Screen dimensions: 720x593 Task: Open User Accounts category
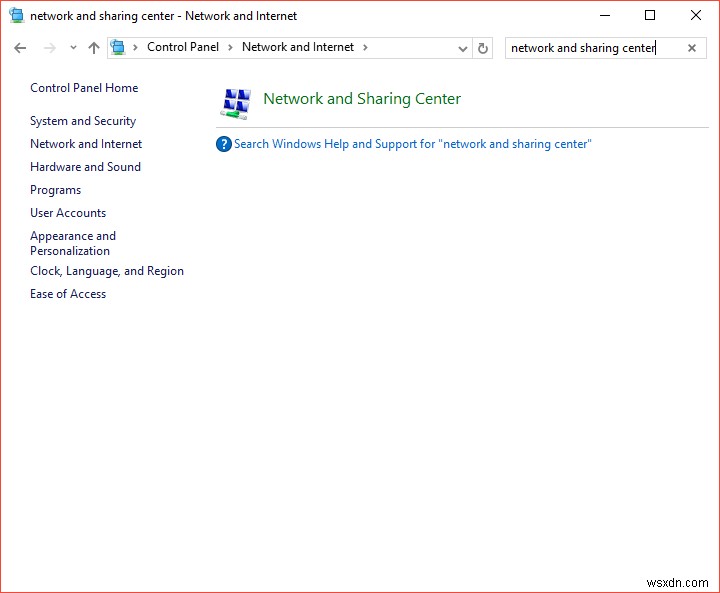(68, 213)
